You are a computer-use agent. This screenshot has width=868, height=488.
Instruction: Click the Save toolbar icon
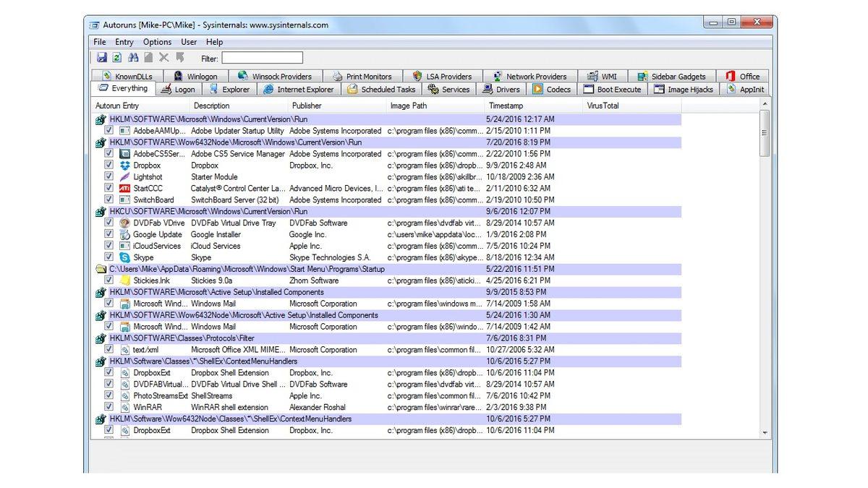pos(102,58)
